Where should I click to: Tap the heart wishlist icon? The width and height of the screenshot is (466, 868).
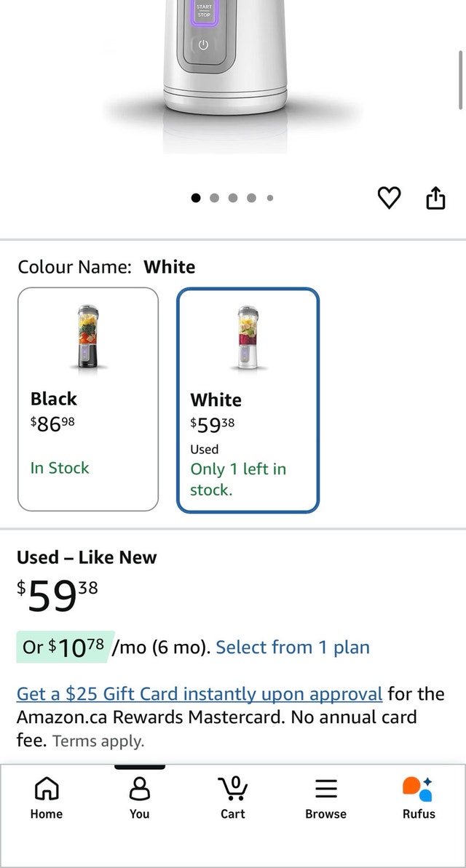[x=389, y=198]
